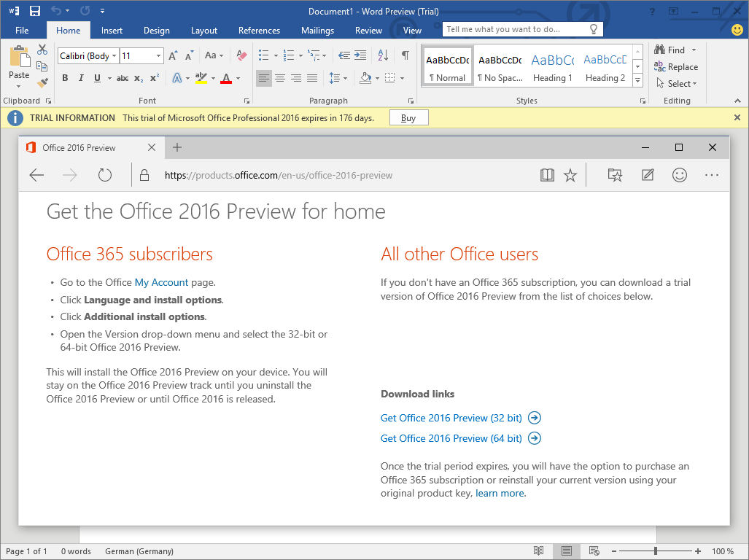749x560 pixels.
Task: Switch to the Insert tab
Action: (112, 30)
